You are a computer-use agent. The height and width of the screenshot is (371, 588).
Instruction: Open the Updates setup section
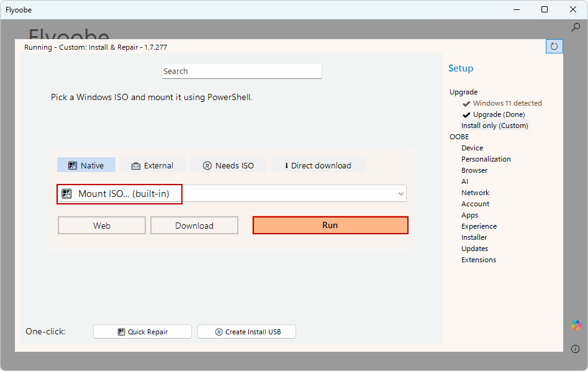tap(474, 249)
